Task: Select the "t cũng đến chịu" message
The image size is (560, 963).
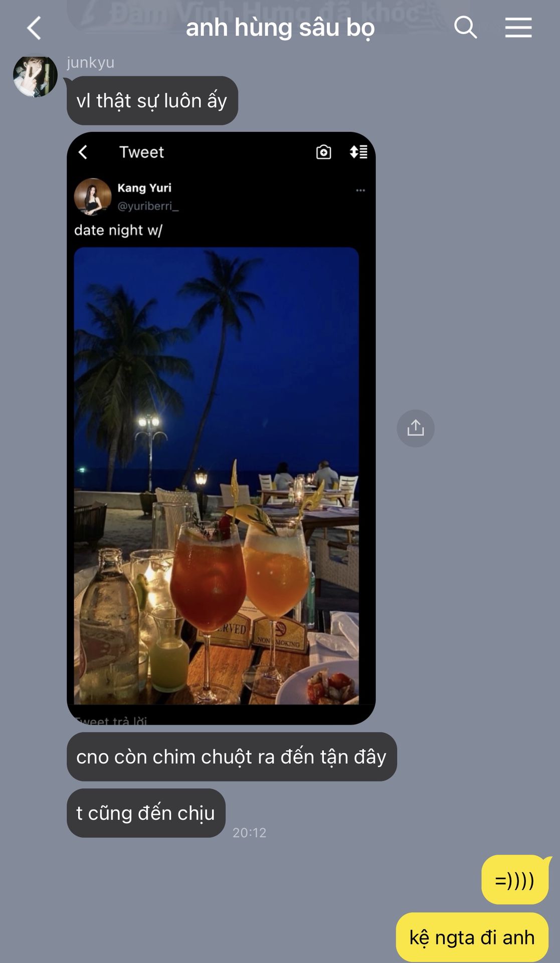Action: (x=146, y=813)
